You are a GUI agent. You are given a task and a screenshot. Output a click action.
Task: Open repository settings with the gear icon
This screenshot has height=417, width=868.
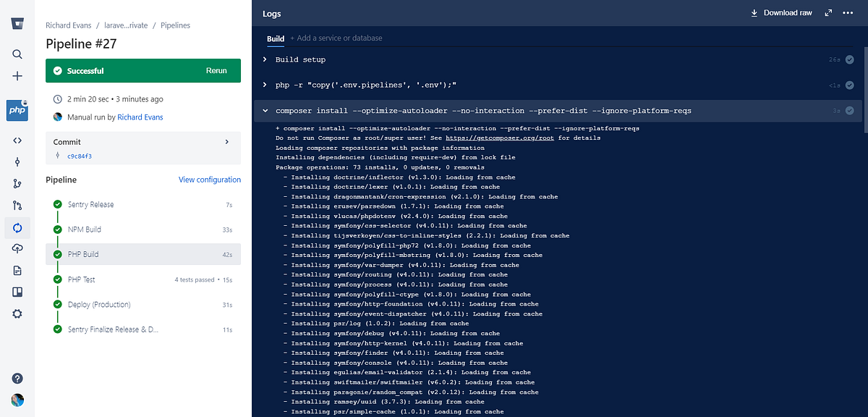tap(17, 313)
